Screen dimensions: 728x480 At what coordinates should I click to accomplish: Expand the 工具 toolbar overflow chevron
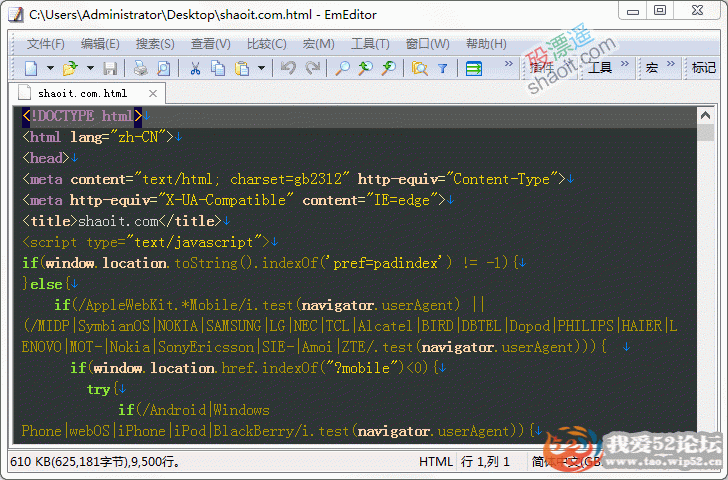[x=624, y=63]
